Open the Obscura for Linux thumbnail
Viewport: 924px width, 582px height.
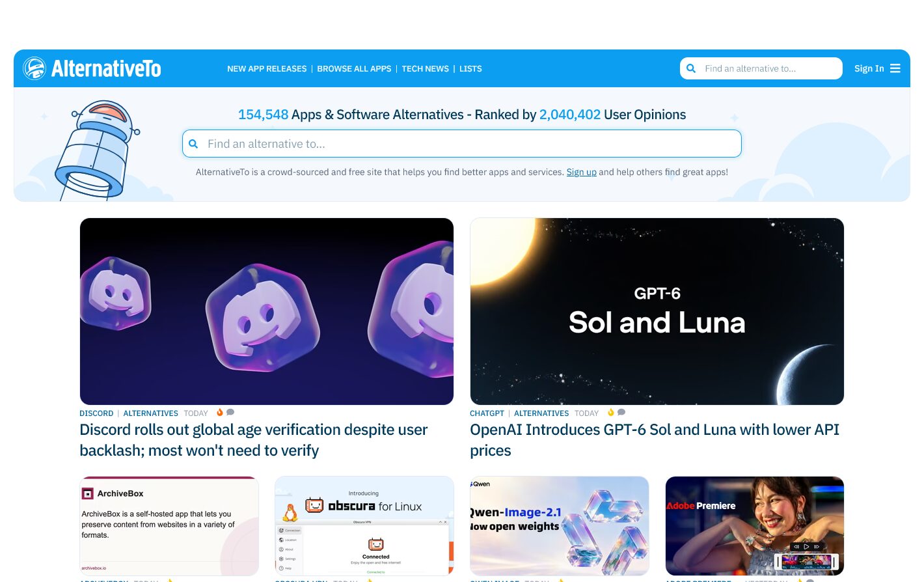pyautogui.click(x=364, y=526)
